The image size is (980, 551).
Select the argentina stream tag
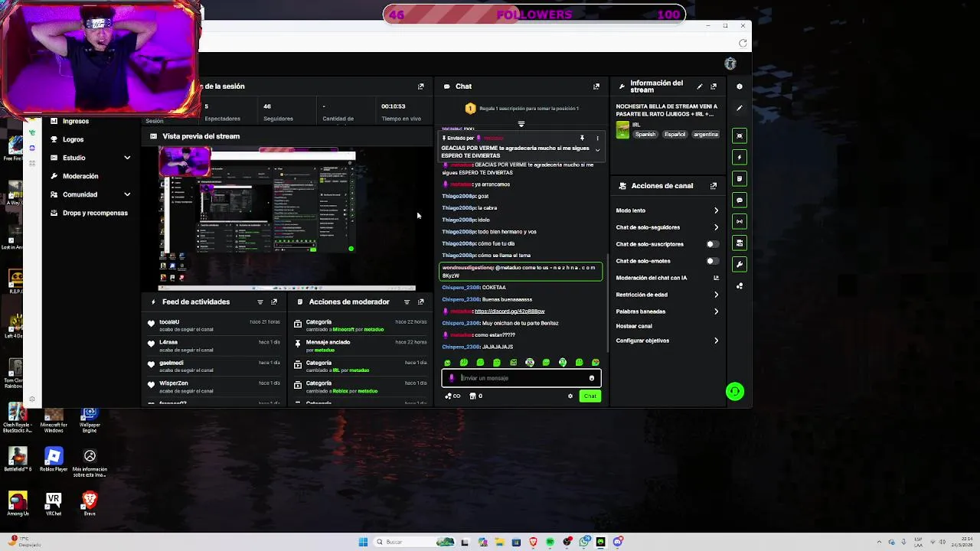pyautogui.click(x=705, y=135)
